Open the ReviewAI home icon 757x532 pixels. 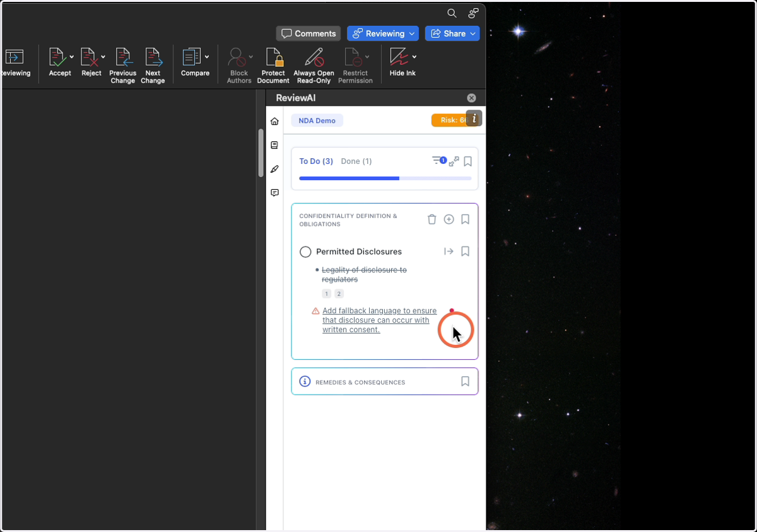(x=274, y=121)
